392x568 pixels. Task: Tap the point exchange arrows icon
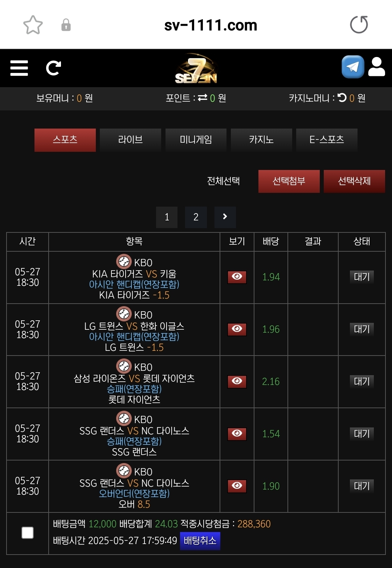pyautogui.click(x=203, y=97)
